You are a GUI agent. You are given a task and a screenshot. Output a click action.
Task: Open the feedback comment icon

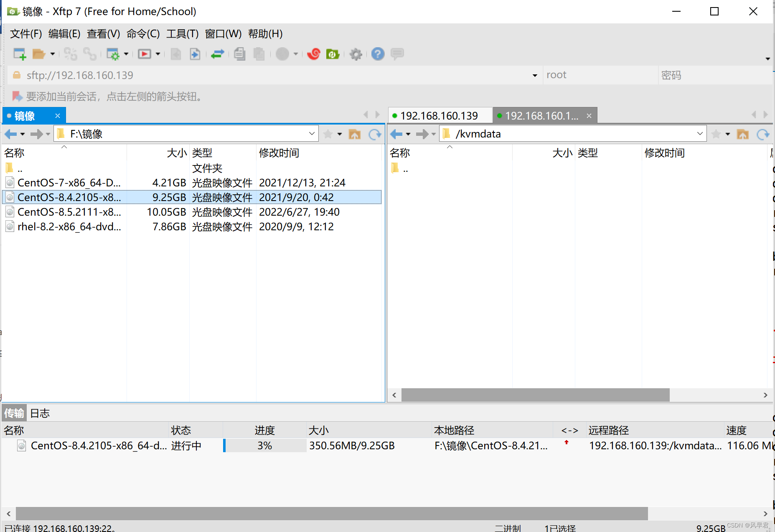397,54
